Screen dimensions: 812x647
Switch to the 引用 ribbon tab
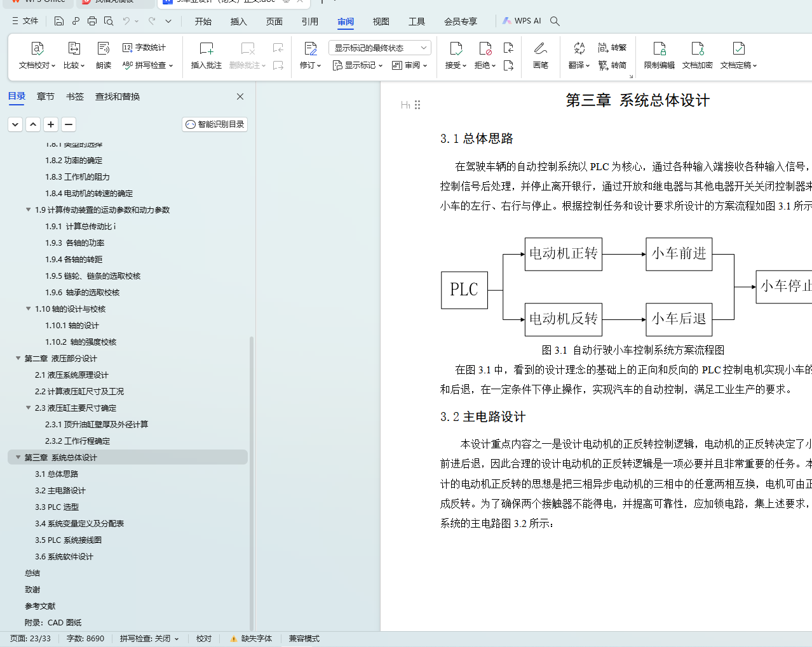[x=310, y=22]
